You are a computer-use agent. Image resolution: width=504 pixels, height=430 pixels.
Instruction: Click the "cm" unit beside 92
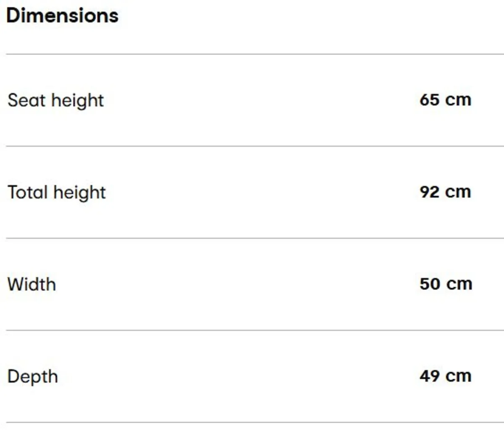click(x=458, y=192)
